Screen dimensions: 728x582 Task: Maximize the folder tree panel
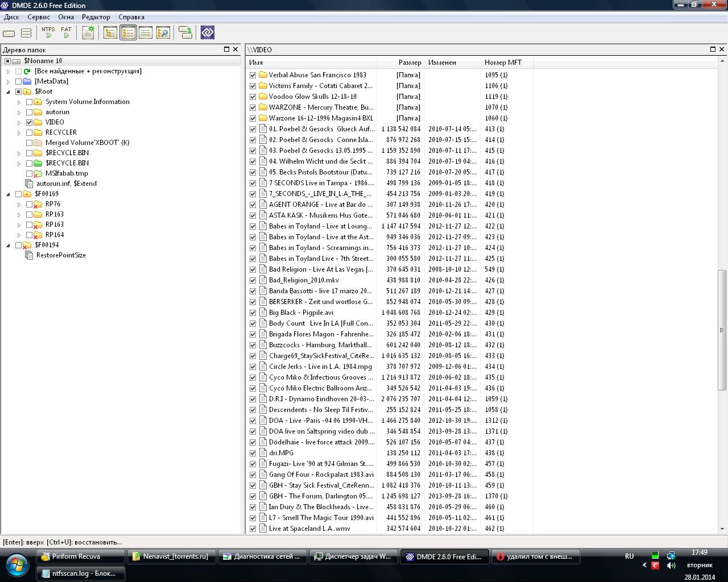click(226, 49)
